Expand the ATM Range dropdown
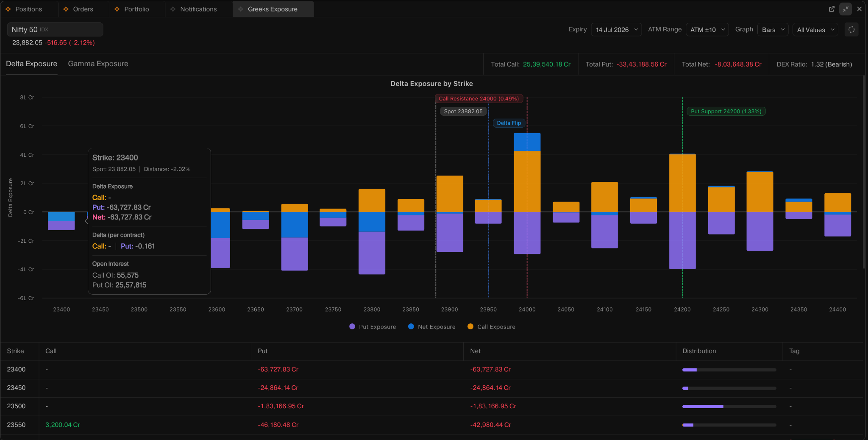 [707, 30]
